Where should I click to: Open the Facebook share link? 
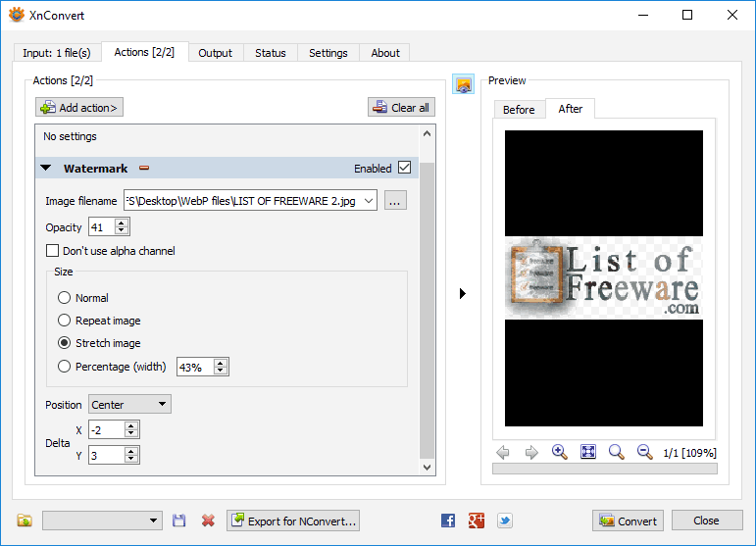pyautogui.click(x=448, y=521)
